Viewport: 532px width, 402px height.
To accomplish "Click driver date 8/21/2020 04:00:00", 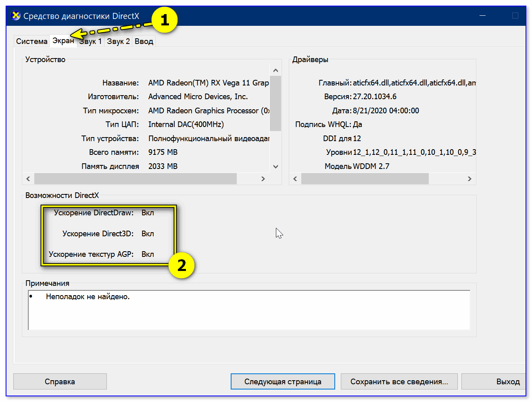I will point(386,110).
